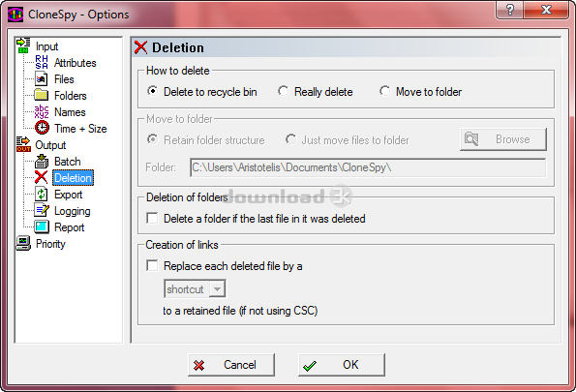This screenshot has width=576, height=392.
Task: Select Priority computer icon in tree
Action: tap(23, 243)
